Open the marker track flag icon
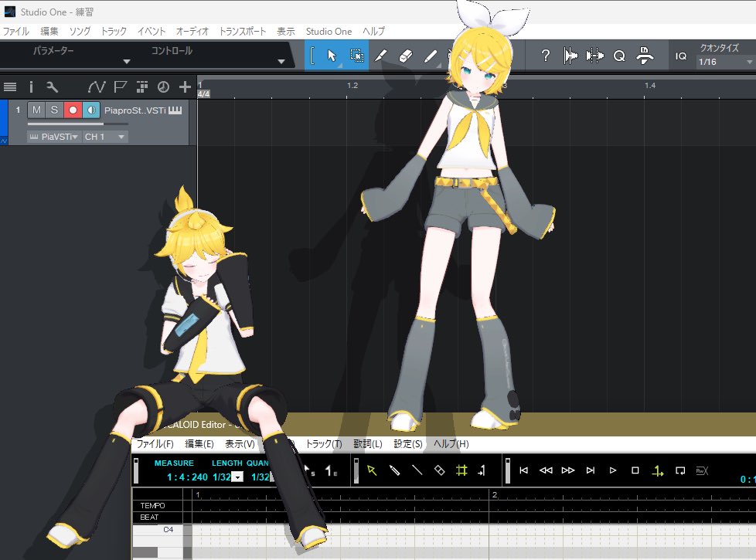This screenshot has height=560, width=756. [120, 87]
